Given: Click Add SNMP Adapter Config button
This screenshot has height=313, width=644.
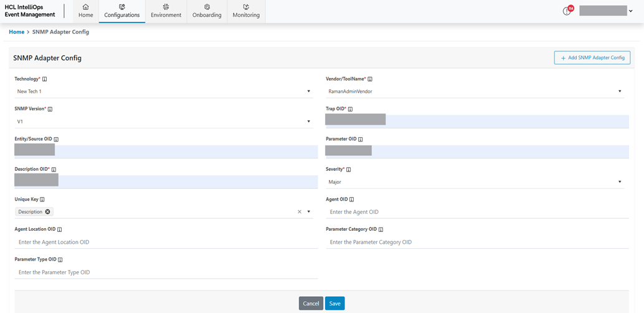Looking at the screenshot, I should (592, 58).
